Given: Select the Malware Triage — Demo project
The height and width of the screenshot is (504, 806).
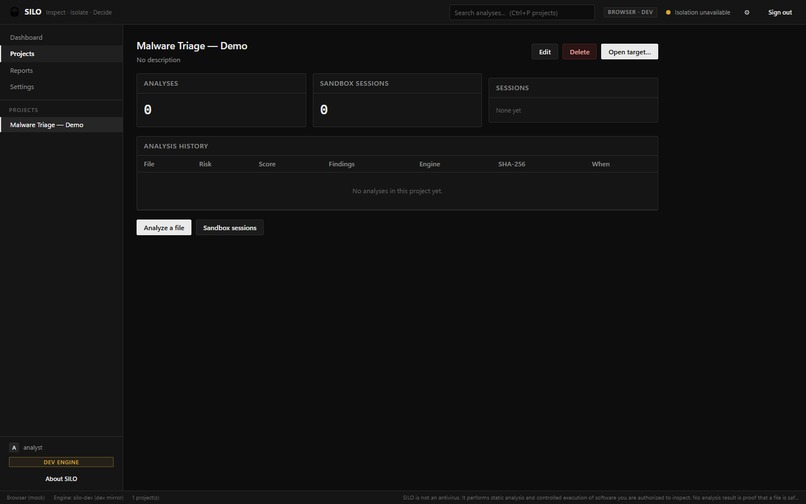Looking at the screenshot, I should (61, 124).
